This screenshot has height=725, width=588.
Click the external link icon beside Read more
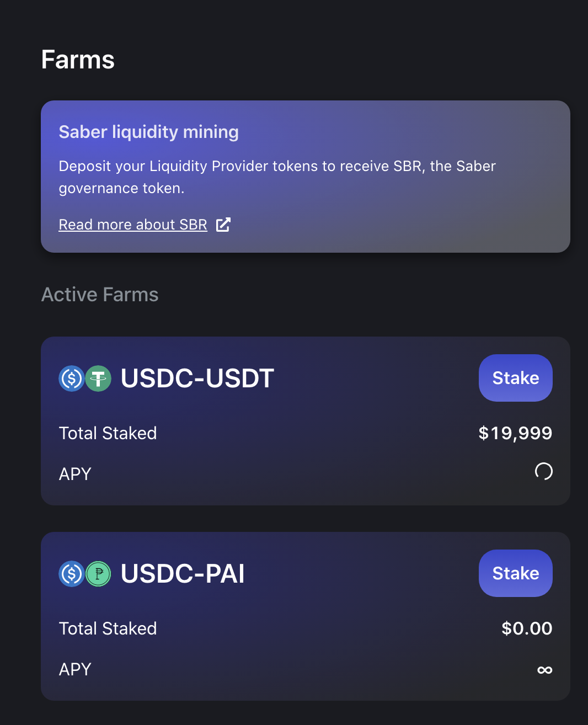click(x=223, y=225)
